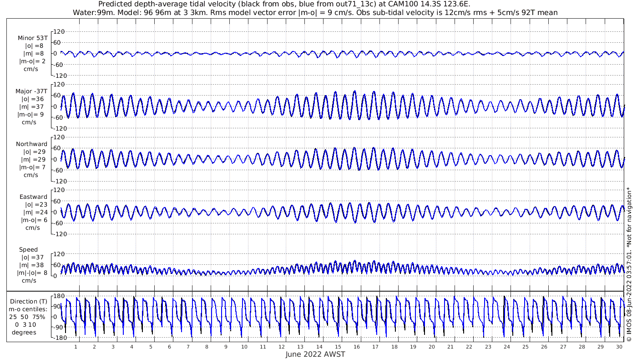Click the subtitle line starting 'Water:99m. Model:'

pyautogui.click(x=315, y=13)
